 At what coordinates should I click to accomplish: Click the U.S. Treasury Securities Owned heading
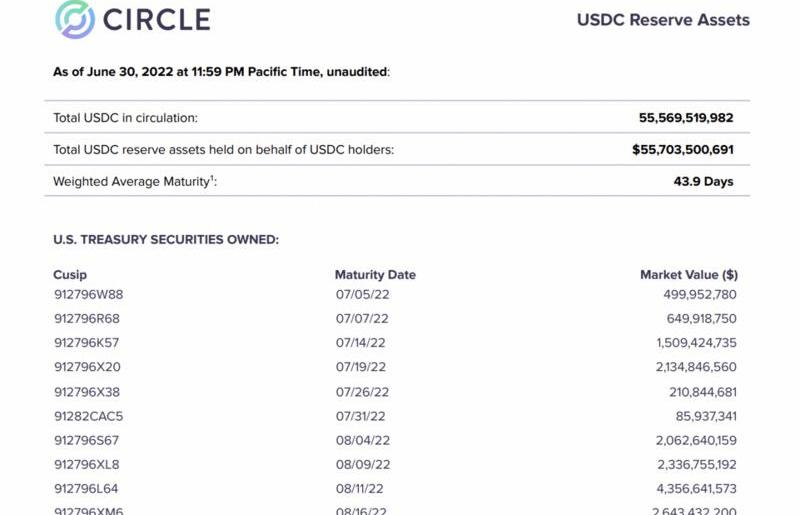[166, 239]
